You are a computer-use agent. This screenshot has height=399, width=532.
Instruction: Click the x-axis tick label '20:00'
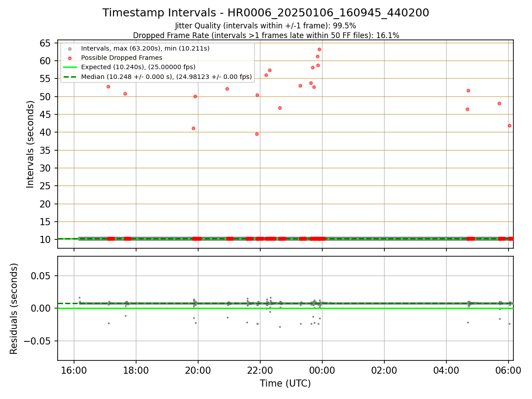[x=198, y=370]
